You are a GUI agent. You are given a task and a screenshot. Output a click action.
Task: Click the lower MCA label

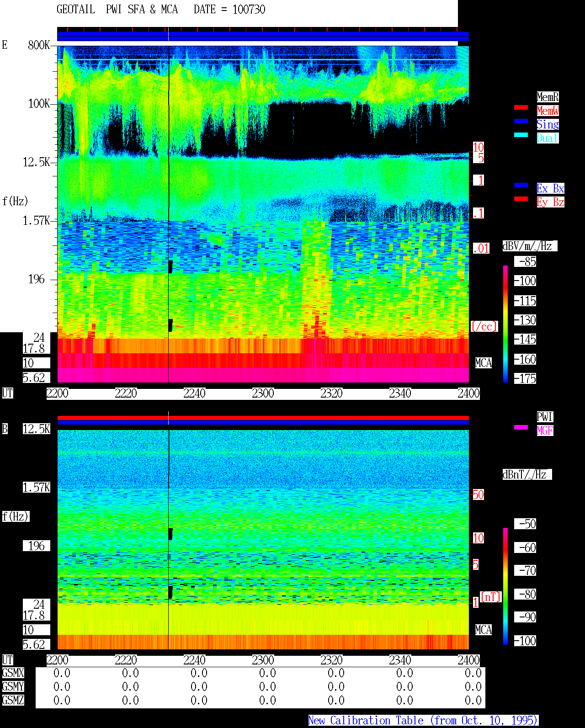tap(483, 630)
